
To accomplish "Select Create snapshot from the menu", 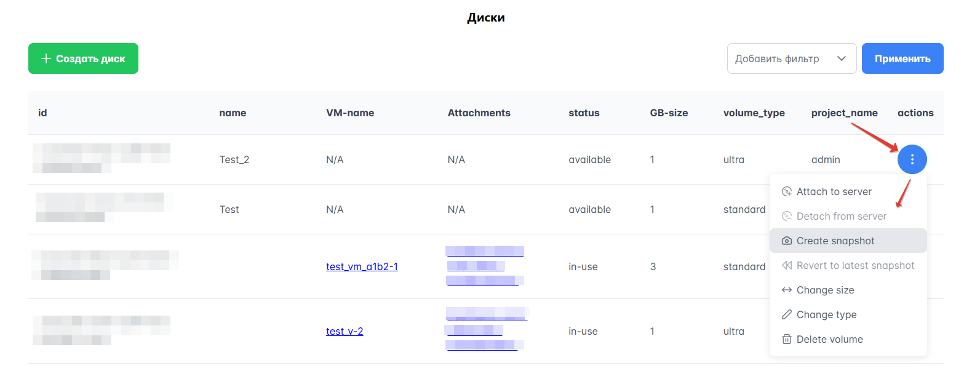I will (835, 241).
